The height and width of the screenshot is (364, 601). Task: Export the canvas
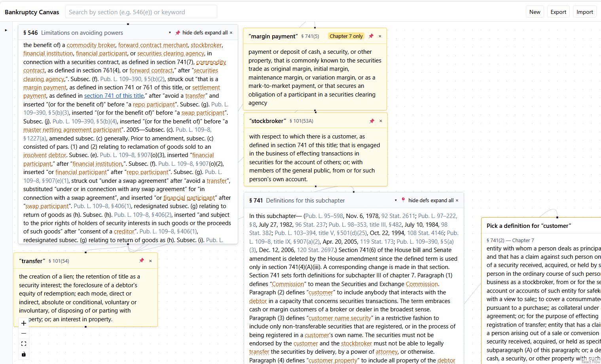coord(558,12)
